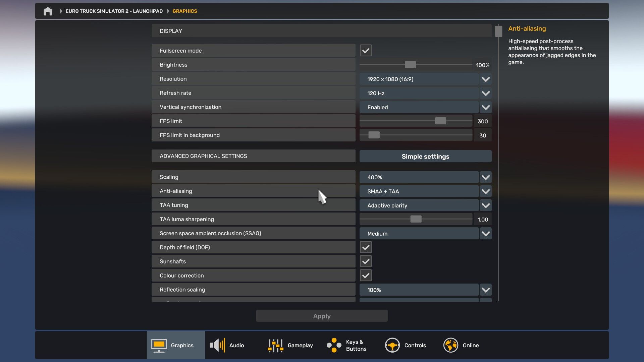Click the Brightness slider handle

click(x=410, y=65)
